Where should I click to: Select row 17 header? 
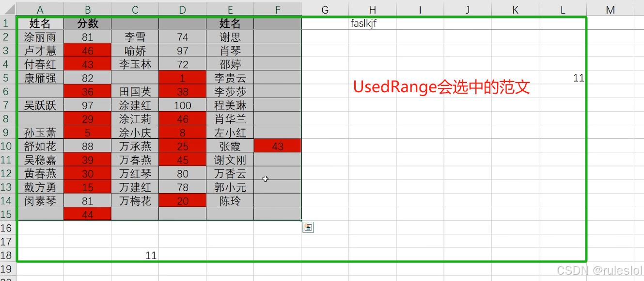[8, 241]
